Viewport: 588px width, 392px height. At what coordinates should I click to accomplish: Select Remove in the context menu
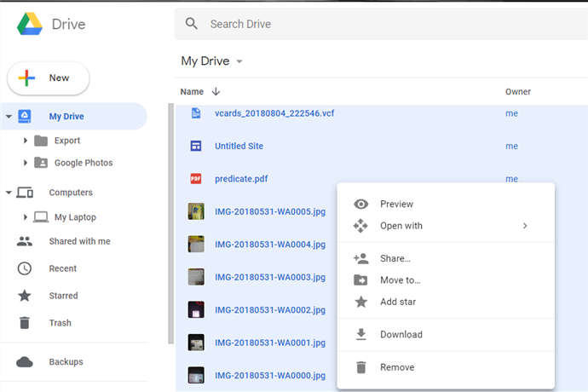click(x=397, y=367)
